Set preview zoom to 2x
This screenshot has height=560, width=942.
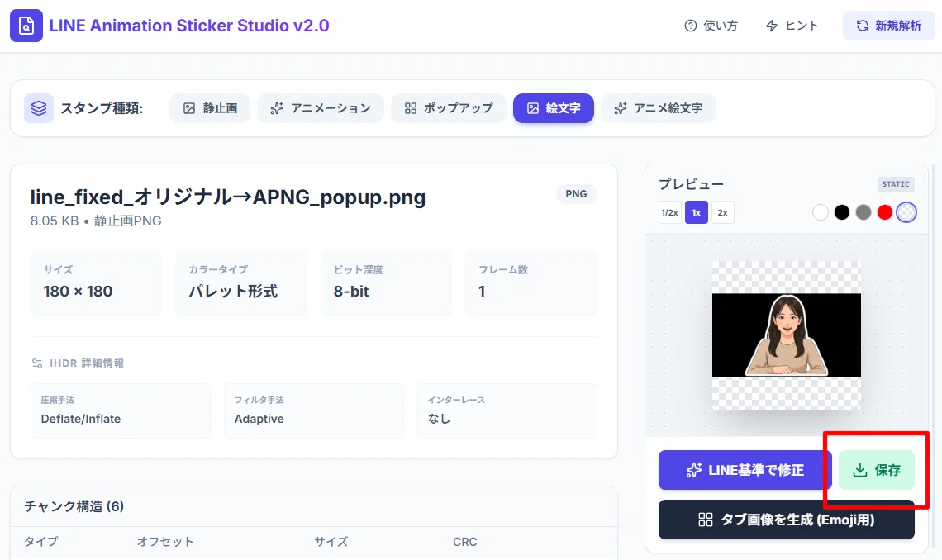(723, 212)
